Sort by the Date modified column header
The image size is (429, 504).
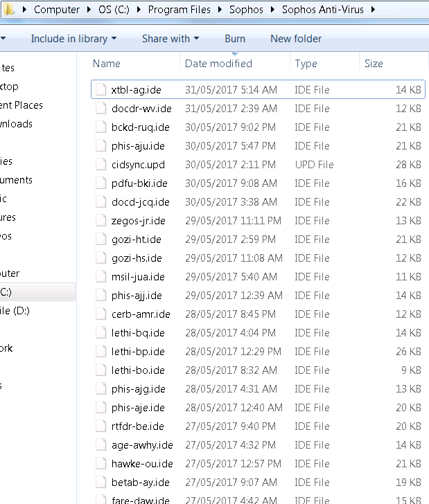[x=218, y=63]
